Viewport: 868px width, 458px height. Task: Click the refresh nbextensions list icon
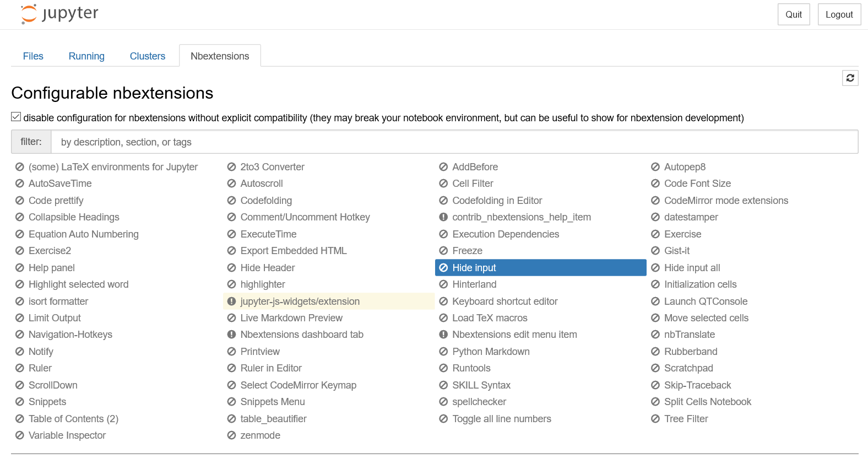(x=850, y=78)
